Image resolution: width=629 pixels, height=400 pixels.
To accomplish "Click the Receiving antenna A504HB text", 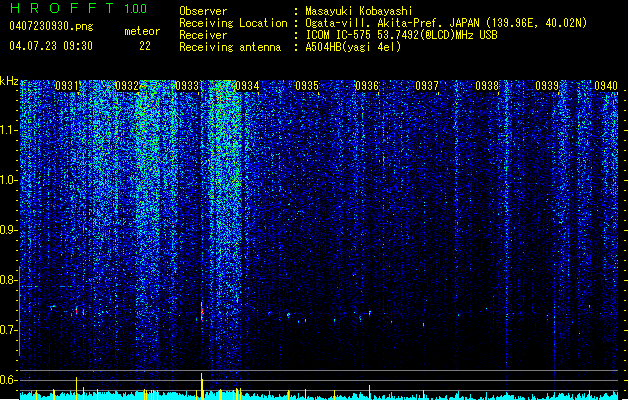I will (x=353, y=47).
